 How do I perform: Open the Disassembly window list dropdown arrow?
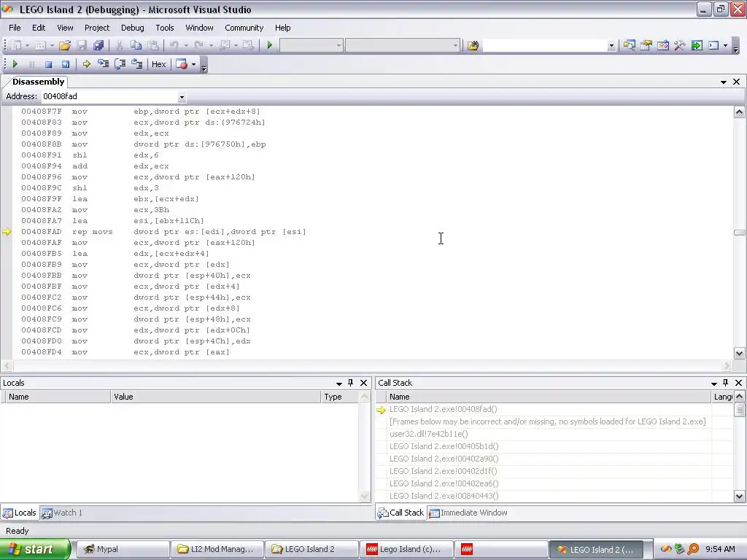pos(723,82)
